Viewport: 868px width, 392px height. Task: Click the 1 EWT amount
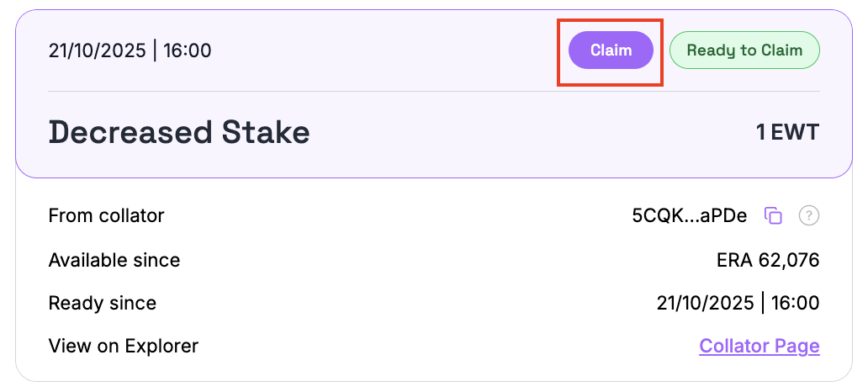787,132
